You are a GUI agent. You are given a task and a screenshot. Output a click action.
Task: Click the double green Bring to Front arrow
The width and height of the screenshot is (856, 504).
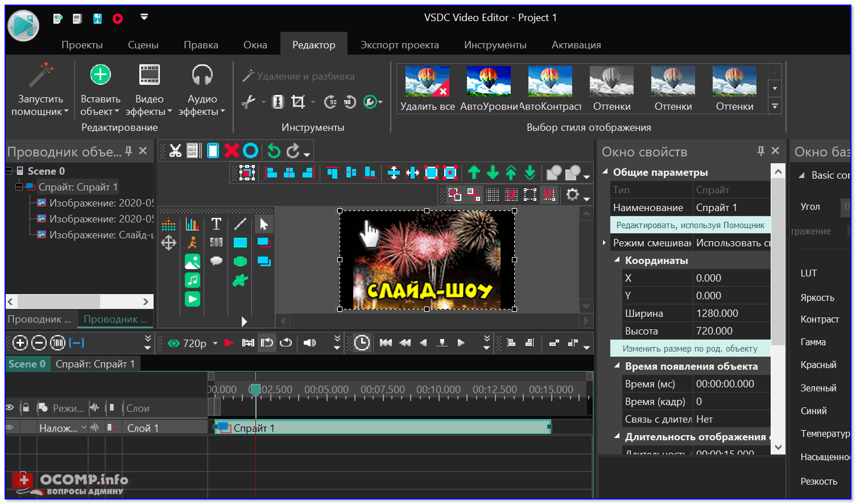[511, 172]
